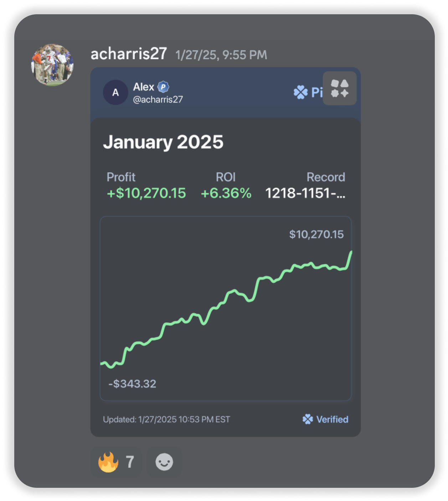Click the -$343.32 chart minimum label
The width and height of the screenshot is (448, 501).
[132, 384]
